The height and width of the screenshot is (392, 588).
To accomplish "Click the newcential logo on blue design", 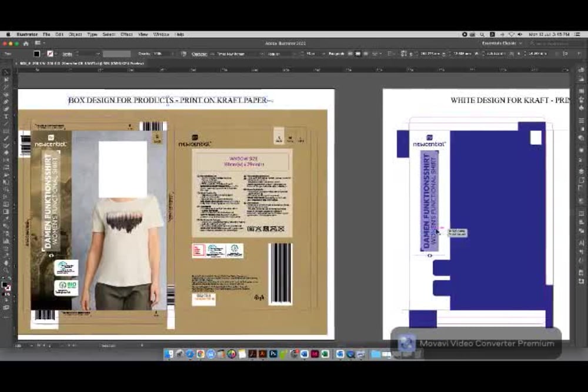I will pos(429,141).
